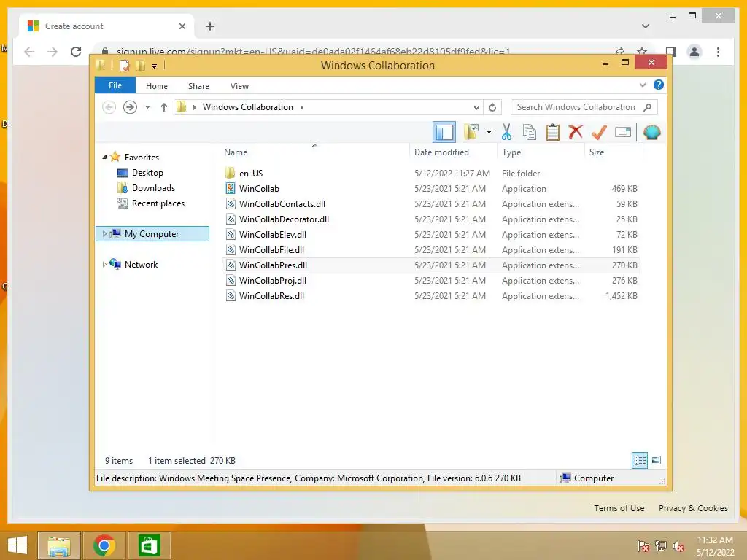Screen dimensions: 747x560
Task: Expand the Explorer ribbon with chevron
Action: pyautogui.click(x=643, y=85)
